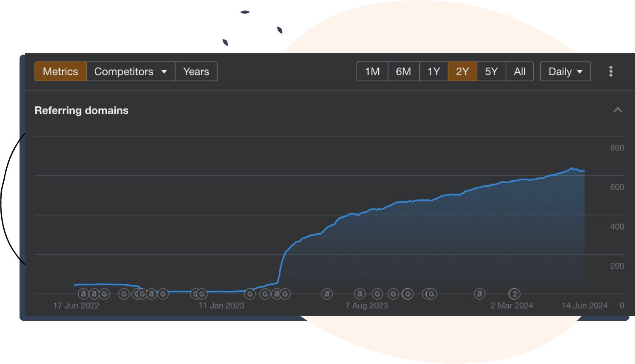Image resolution: width=635 pixels, height=364 pixels.
Task: Click the active 2Y range button
Action: coord(462,71)
